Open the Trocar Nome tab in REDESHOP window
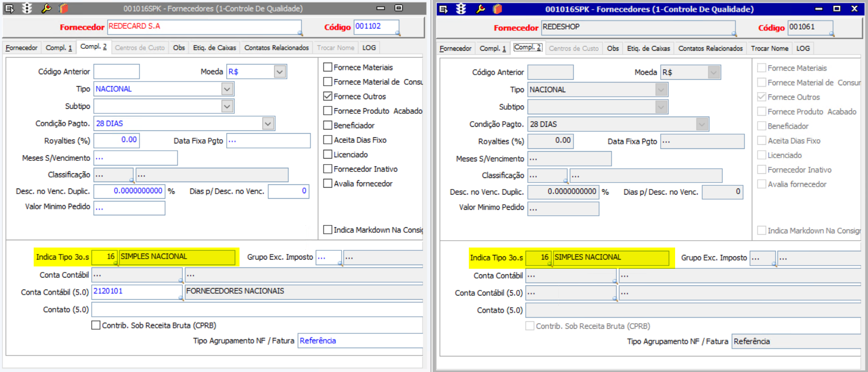 coord(770,48)
